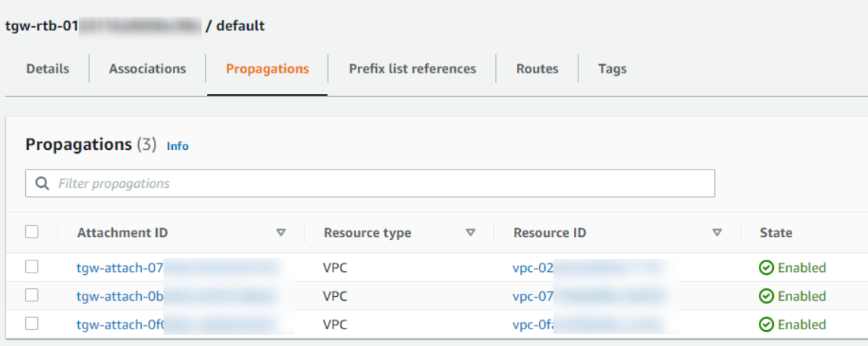Viewport: 868px width, 346px height.
Task: Open the Associations tab
Action: (147, 69)
